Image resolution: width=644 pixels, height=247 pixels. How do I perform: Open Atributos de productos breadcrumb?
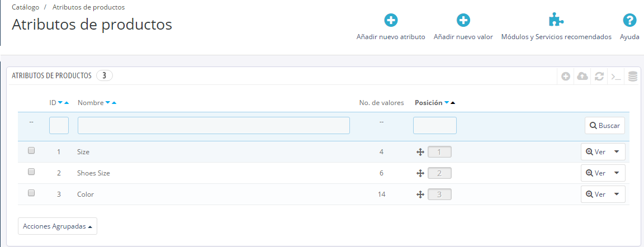[x=88, y=7]
